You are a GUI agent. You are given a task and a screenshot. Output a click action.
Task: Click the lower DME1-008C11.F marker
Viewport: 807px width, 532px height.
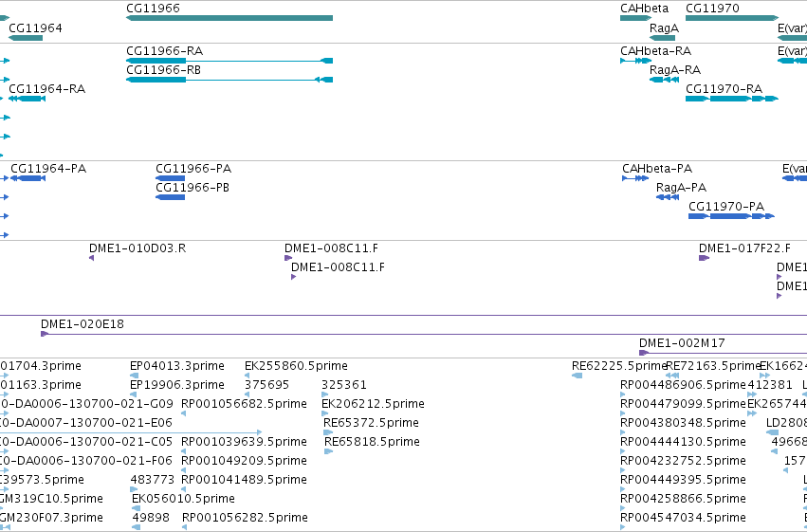click(x=293, y=277)
